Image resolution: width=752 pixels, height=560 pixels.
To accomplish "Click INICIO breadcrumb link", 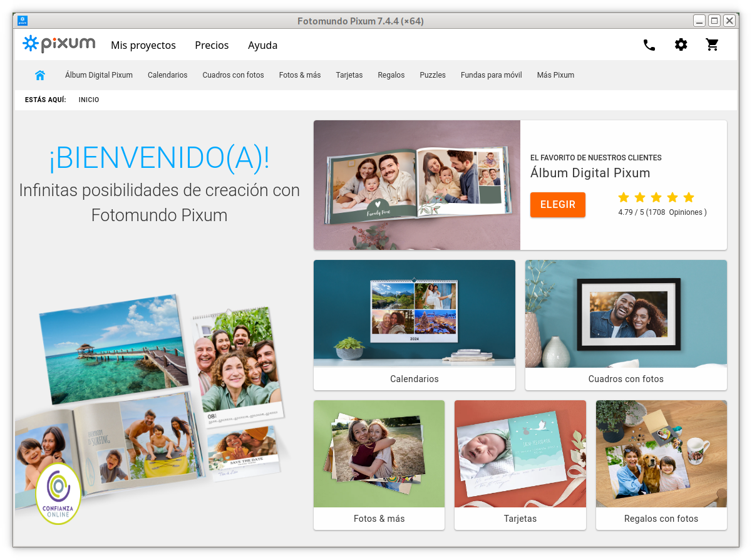I will [x=89, y=100].
